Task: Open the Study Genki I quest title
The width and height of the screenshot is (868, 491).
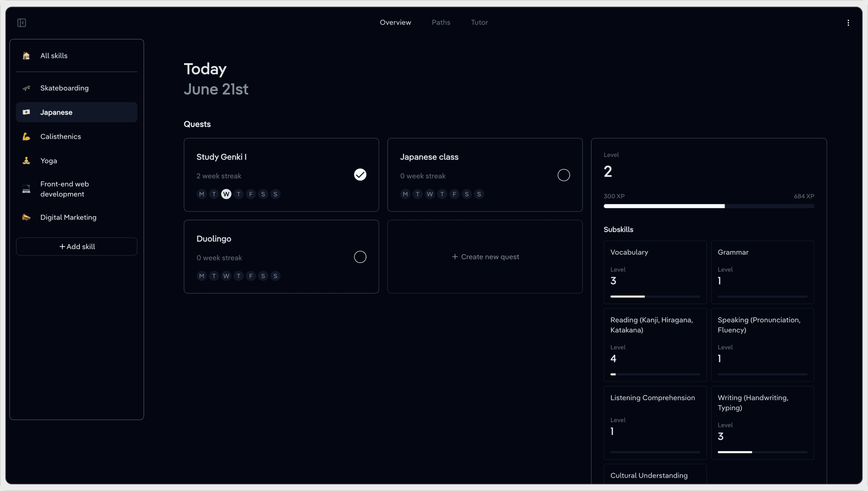Action: click(221, 157)
